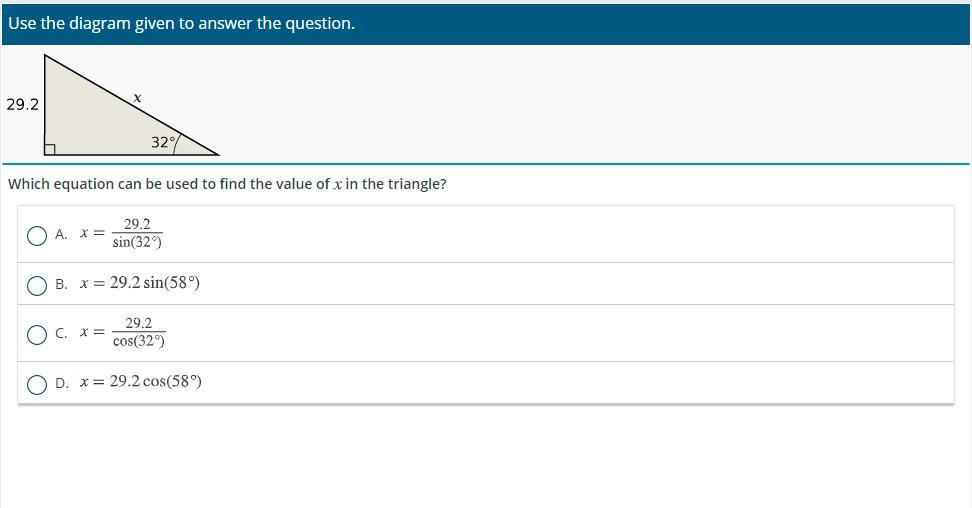Mark option D radio button
This screenshot has height=508, width=972.
point(37,384)
